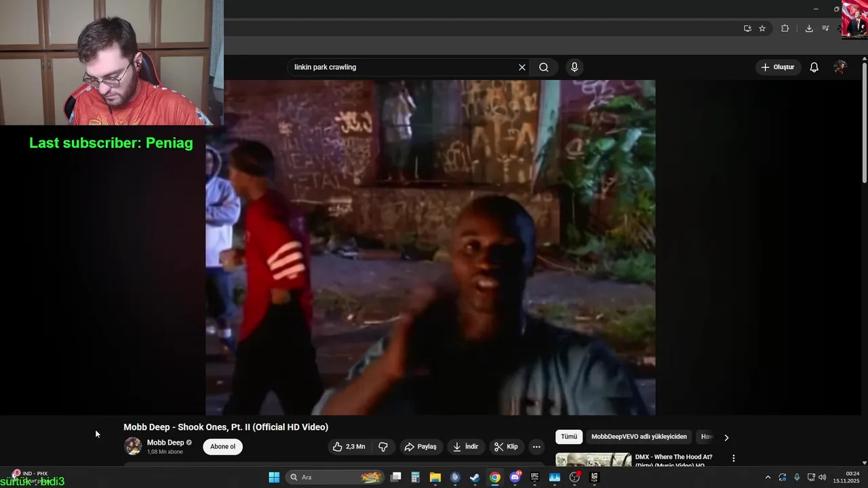The height and width of the screenshot is (488, 868).
Task: Click the taskbar Ara search box
Action: pos(335,477)
